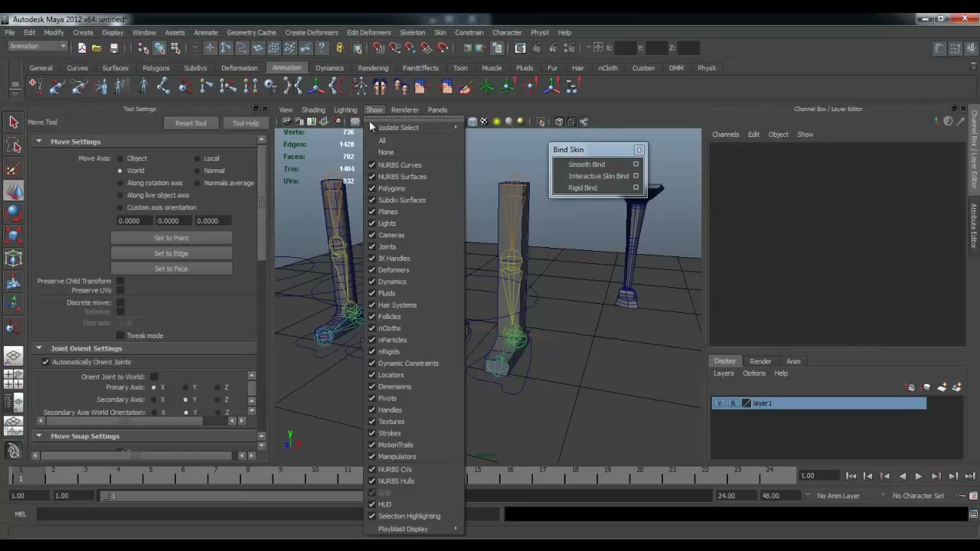Uncheck Deformers in Show menu

tap(372, 270)
